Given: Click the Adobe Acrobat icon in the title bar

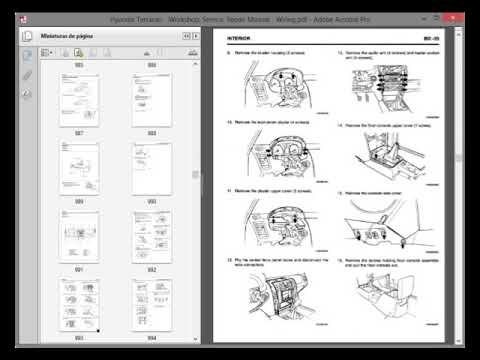Looking at the screenshot, I should coord(23,20).
